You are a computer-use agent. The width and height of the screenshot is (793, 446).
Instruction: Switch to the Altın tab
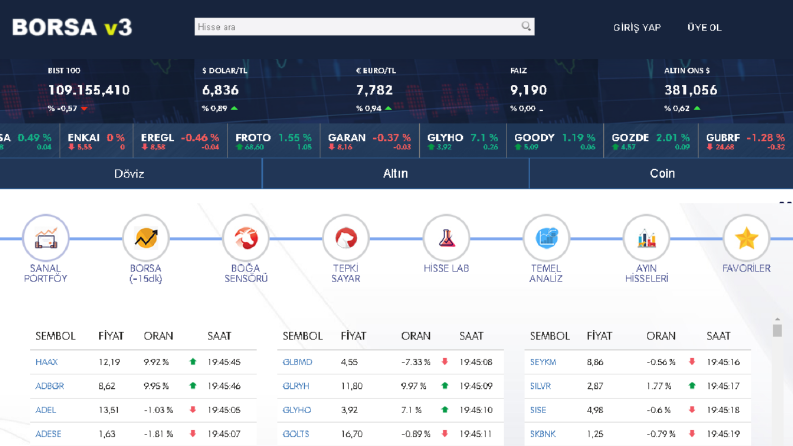click(x=395, y=173)
